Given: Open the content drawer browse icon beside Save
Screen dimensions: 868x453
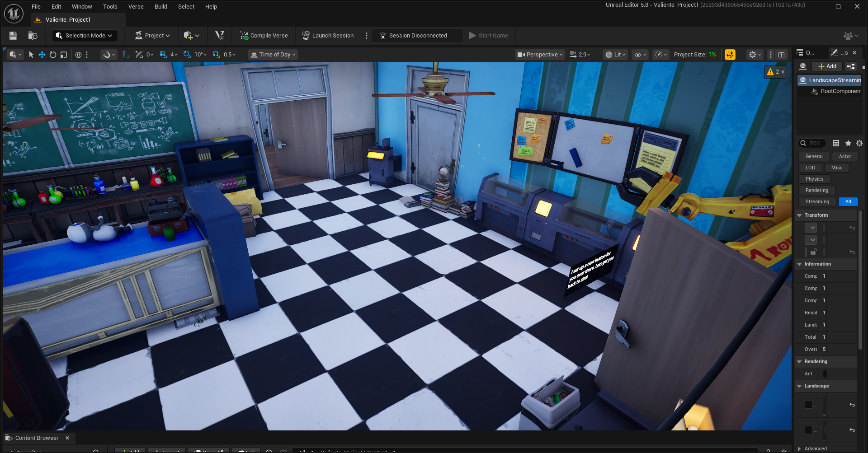Looking at the screenshot, I should (33, 36).
